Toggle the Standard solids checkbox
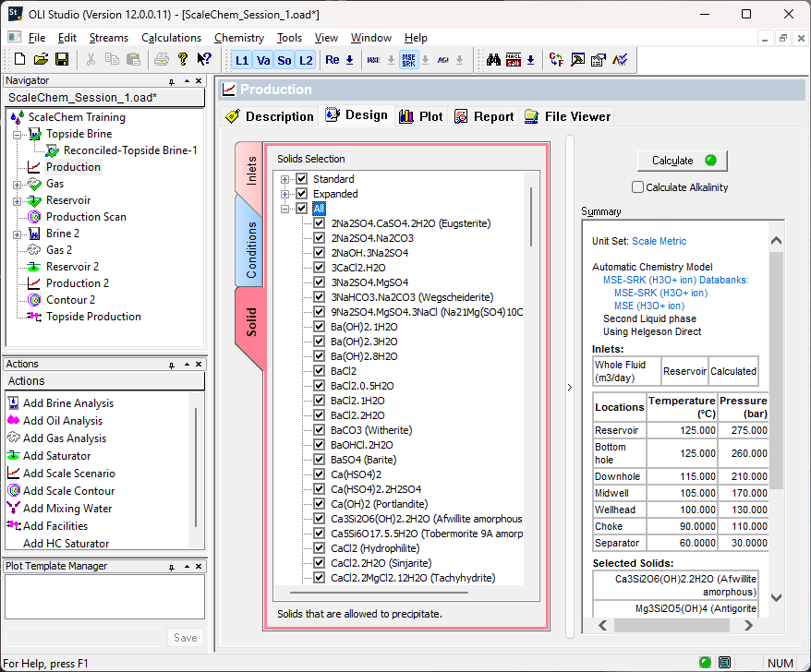811x672 pixels. click(x=302, y=179)
